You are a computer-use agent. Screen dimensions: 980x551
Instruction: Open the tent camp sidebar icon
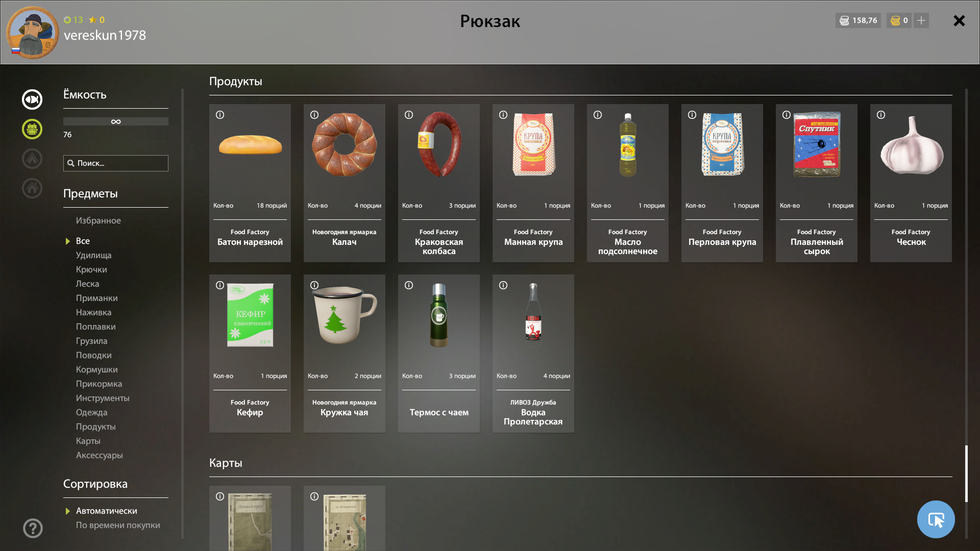click(32, 159)
